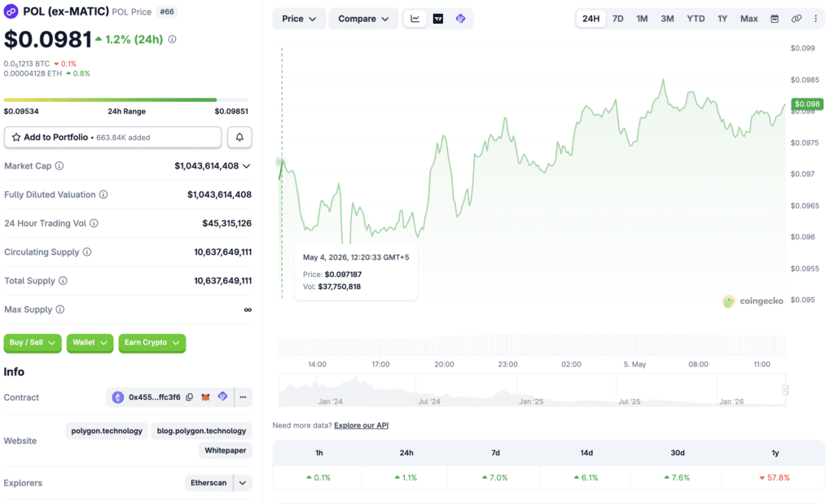This screenshot has width=834, height=504.
Task: Add token to MetaMask fox icon
Action: point(205,397)
